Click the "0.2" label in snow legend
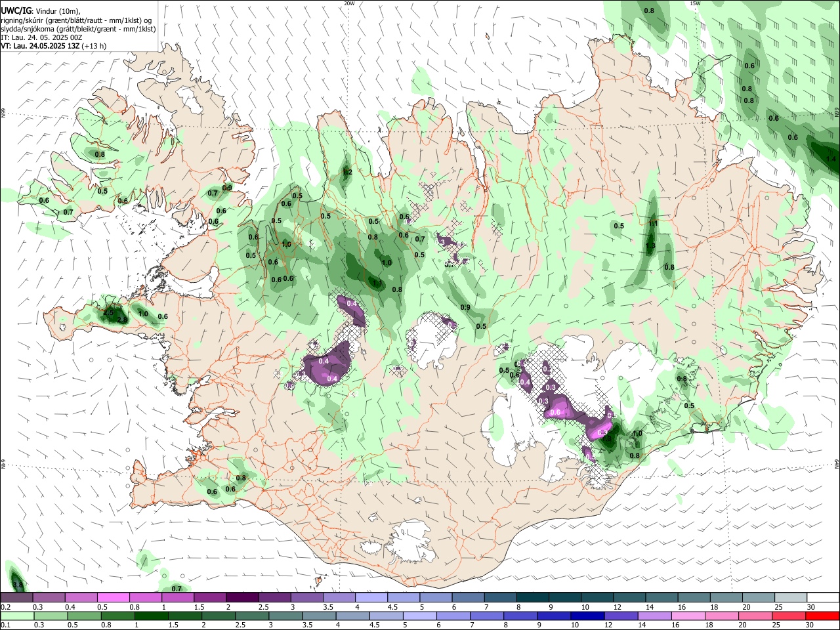This screenshot has width=840, height=630. point(6,607)
